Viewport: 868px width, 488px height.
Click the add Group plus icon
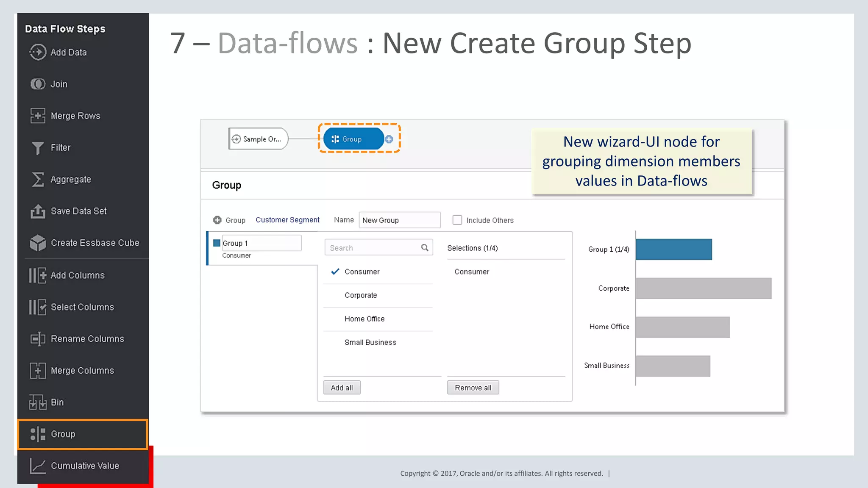coord(217,220)
